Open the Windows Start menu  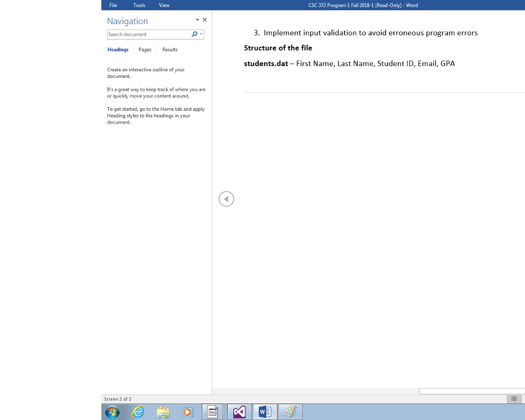tap(112, 412)
